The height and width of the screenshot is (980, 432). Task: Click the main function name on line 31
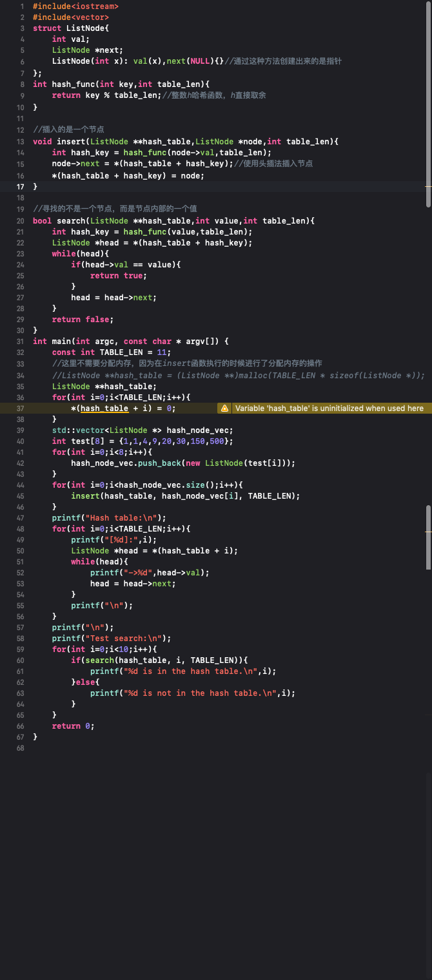(62, 341)
